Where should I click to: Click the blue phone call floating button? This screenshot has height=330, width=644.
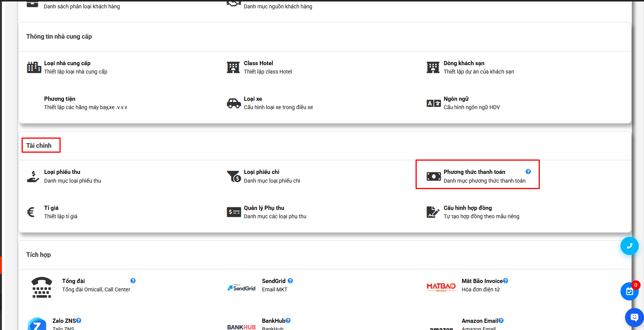click(x=629, y=246)
